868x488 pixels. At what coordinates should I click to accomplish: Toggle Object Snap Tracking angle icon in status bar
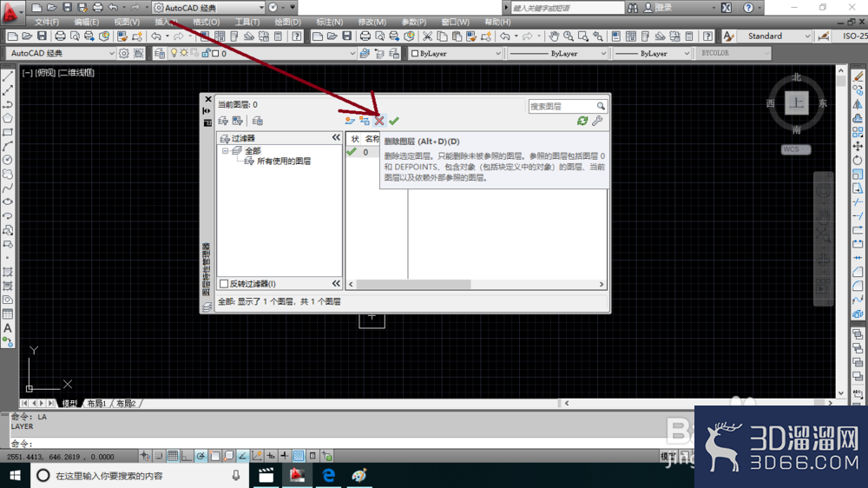242,456
